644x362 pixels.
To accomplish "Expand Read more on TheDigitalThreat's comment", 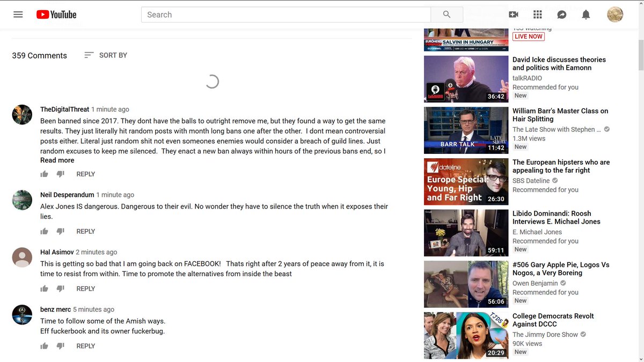I will [x=57, y=160].
